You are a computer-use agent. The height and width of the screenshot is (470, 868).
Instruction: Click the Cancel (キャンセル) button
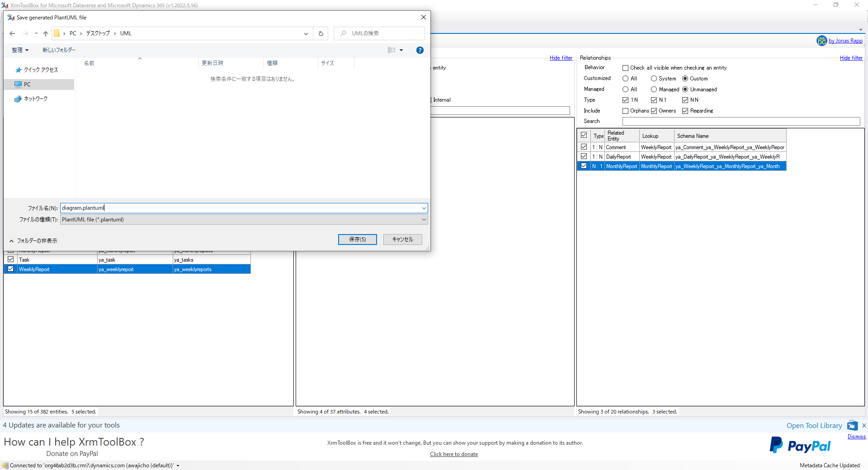402,240
